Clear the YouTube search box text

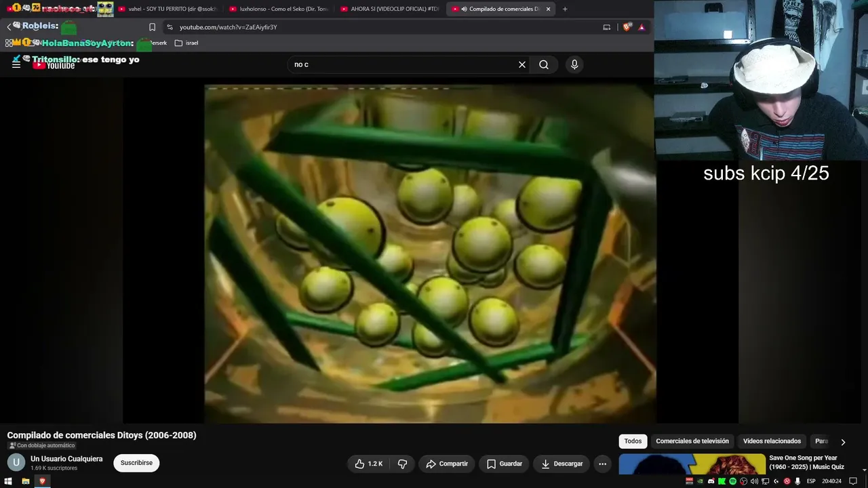click(x=522, y=64)
